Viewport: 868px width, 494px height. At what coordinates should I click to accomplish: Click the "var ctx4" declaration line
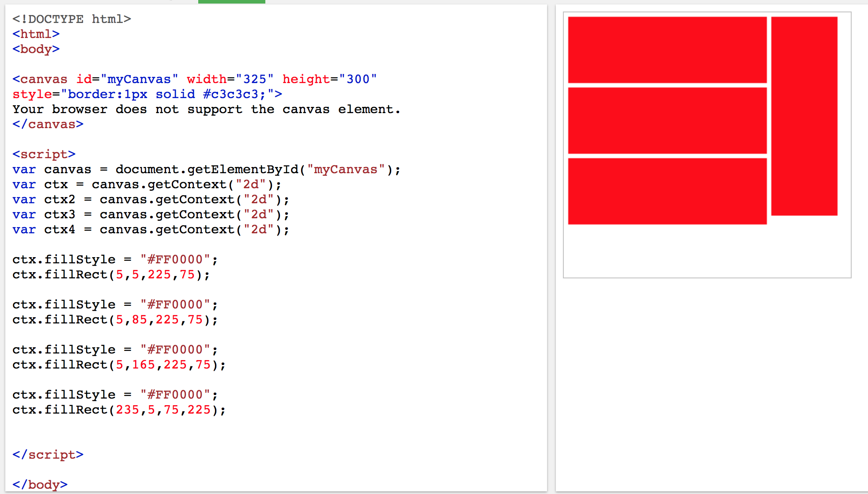151,229
